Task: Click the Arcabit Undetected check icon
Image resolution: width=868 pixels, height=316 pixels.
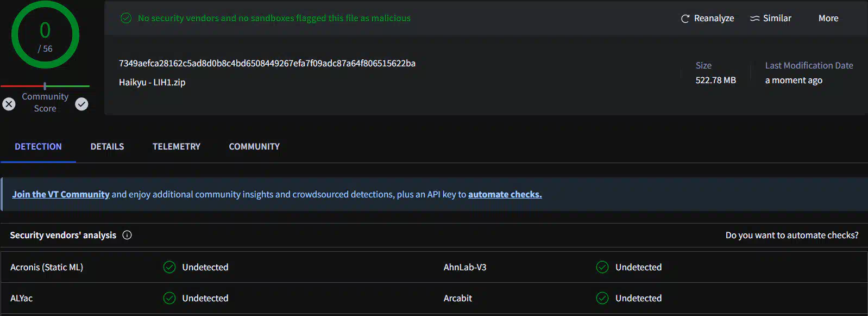Action: pos(602,298)
